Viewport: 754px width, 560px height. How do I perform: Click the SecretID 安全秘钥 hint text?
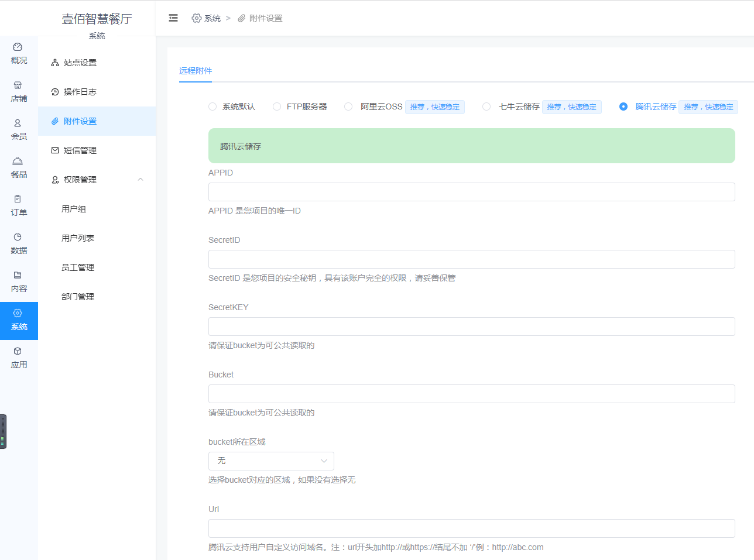pyautogui.click(x=332, y=278)
